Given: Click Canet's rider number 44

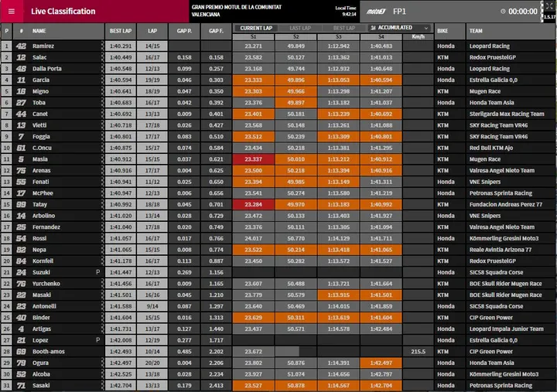Looking at the screenshot, I should tap(22, 114).
